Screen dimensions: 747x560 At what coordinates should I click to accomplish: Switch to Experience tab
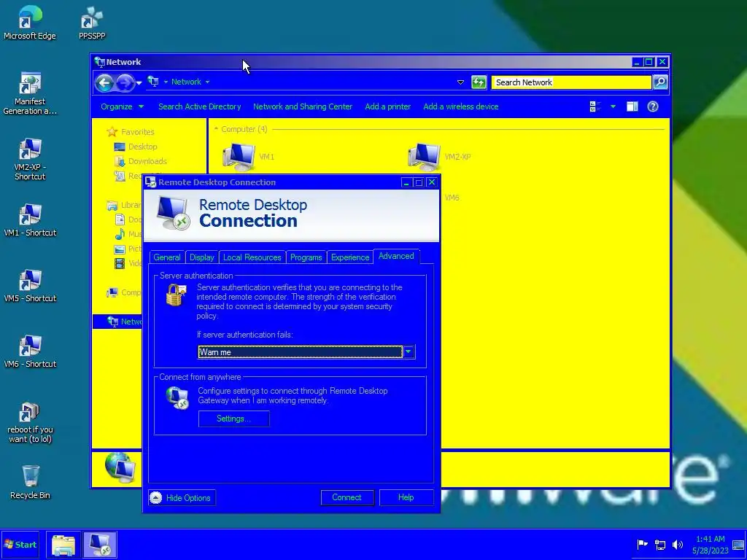[x=350, y=257]
